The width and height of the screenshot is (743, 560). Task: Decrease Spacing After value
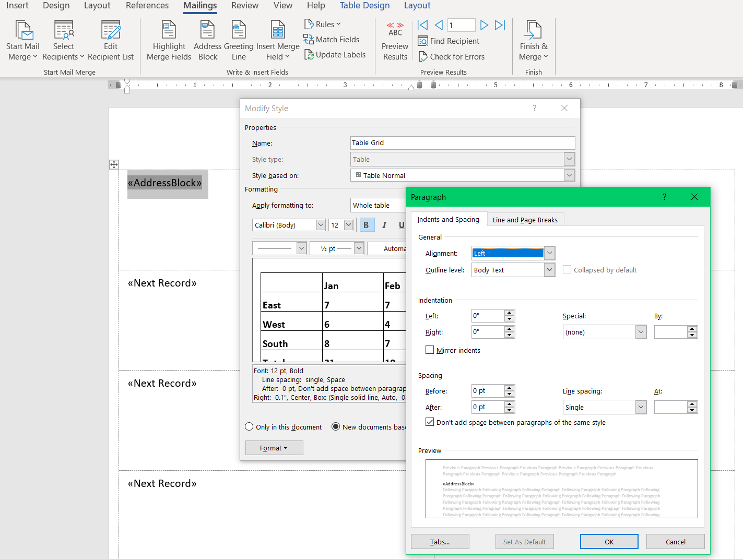[x=510, y=410]
